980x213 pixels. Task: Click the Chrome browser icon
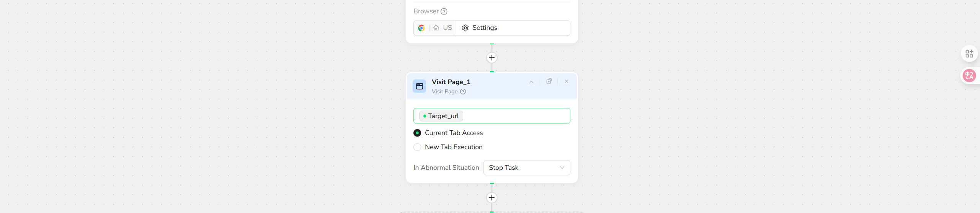pyautogui.click(x=421, y=28)
